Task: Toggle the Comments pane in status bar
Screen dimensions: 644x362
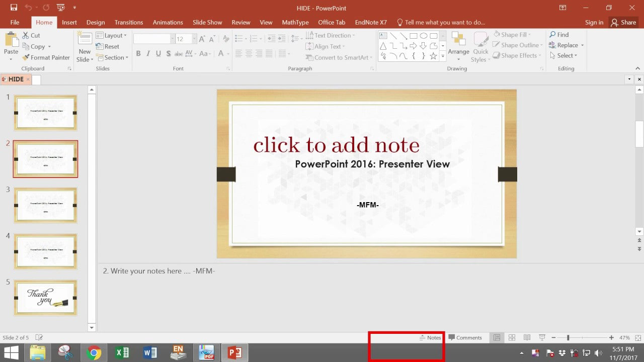Action: click(x=465, y=338)
